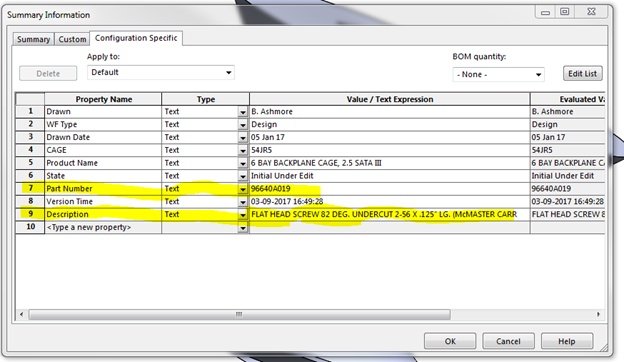Screen dimensions: 624x362
Task: Open the Custom tab
Action: 72,39
